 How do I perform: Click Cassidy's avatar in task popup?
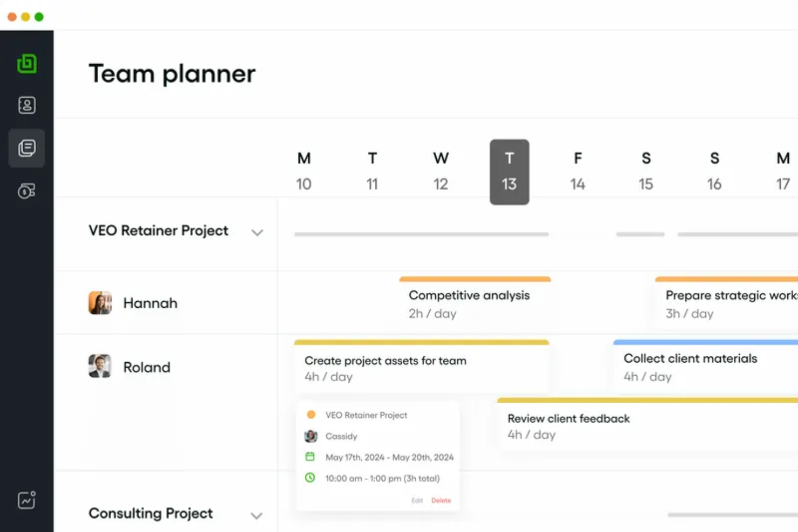coord(311,436)
